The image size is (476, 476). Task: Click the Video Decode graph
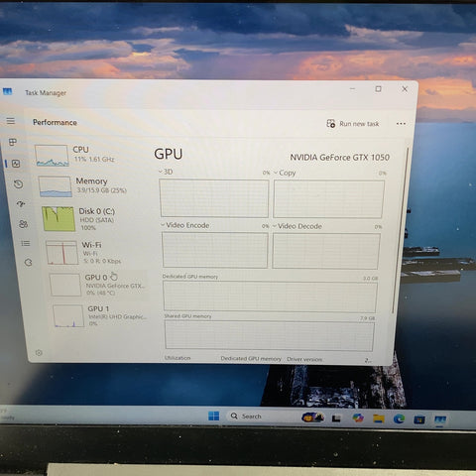pos(326,251)
